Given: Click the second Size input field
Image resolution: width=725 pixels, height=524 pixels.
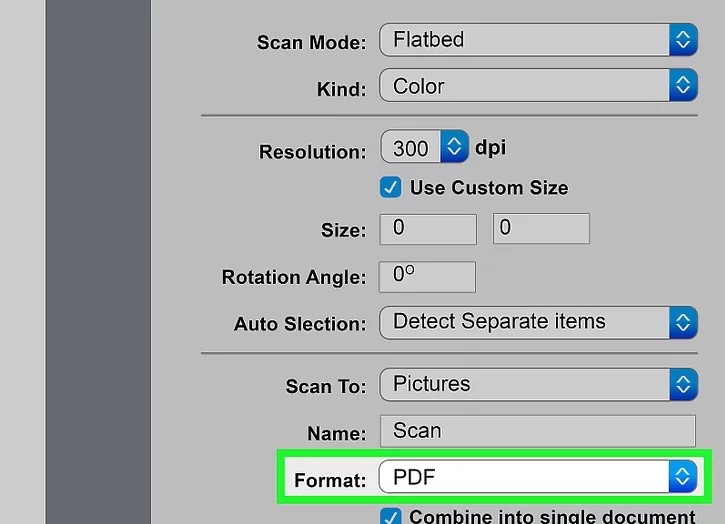Looking at the screenshot, I should (541, 229).
